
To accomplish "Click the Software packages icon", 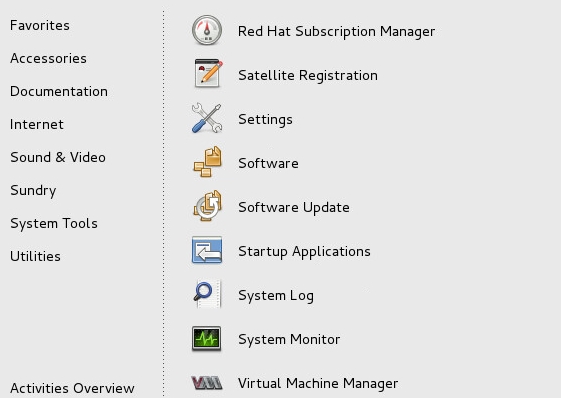I will coord(207,162).
